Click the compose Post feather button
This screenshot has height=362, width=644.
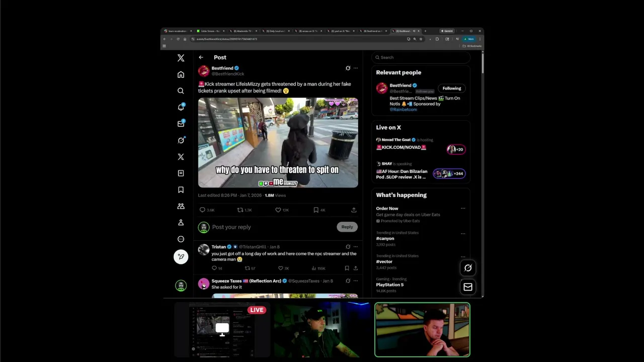(x=181, y=256)
